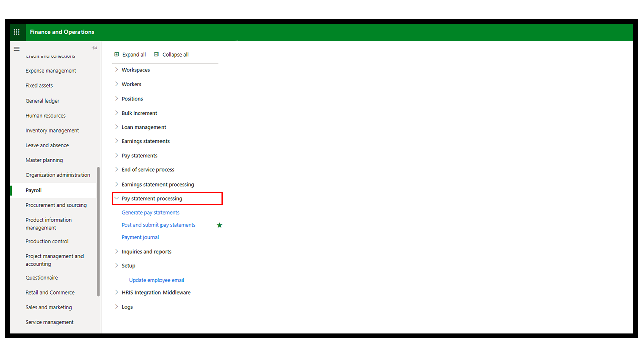Screen dimensions: 644x362
Task: Open the app launcher waffle icon
Action: (17, 32)
